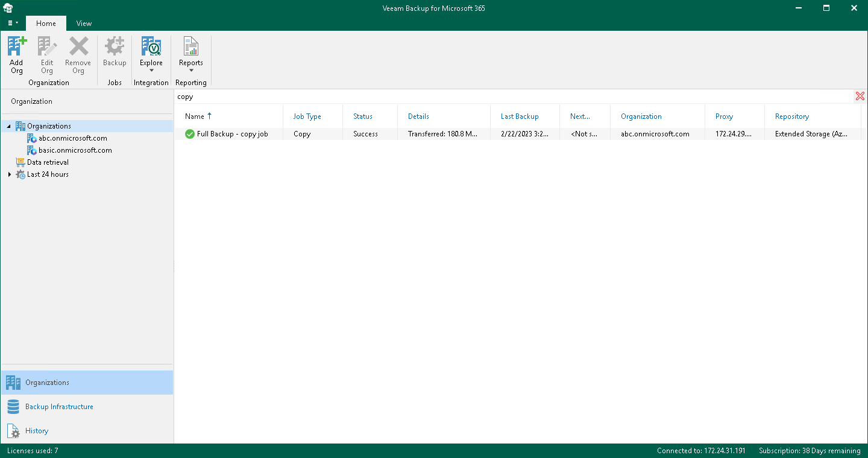Click the '2/22/2023 3:2...' last backup cell

pyautogui.click(x=525, y=134)
